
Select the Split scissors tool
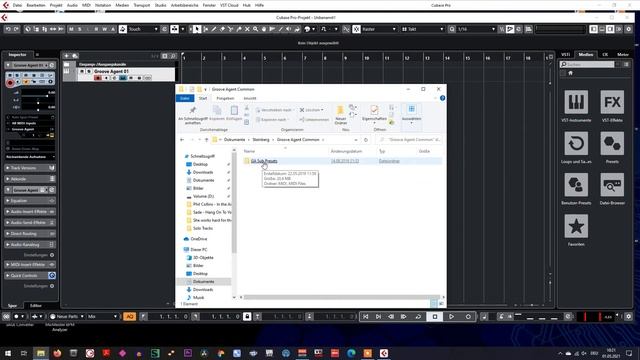click(231, 29)
